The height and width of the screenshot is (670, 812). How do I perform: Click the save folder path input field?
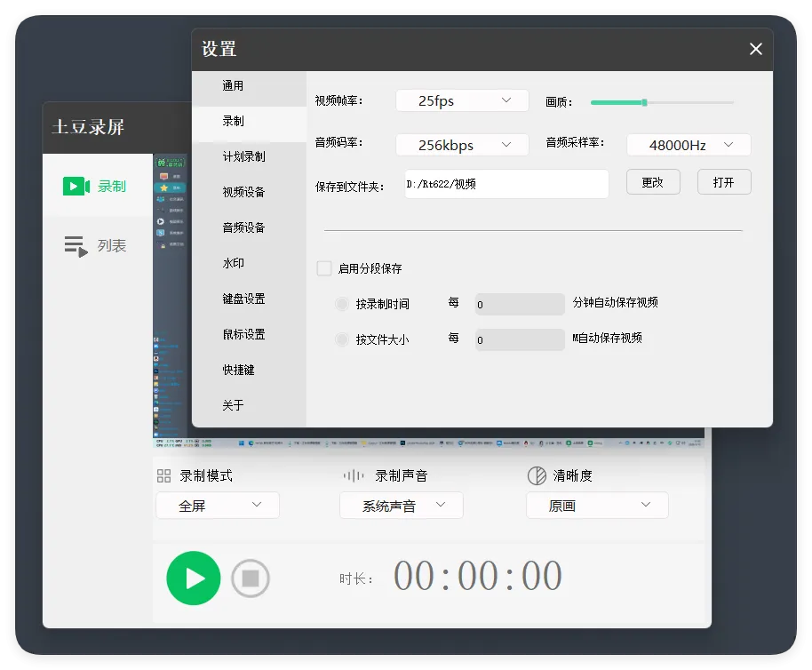506,181
